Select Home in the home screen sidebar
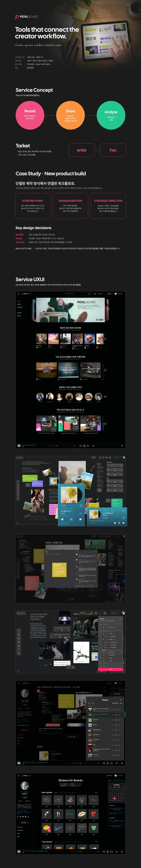 point(19,301)
